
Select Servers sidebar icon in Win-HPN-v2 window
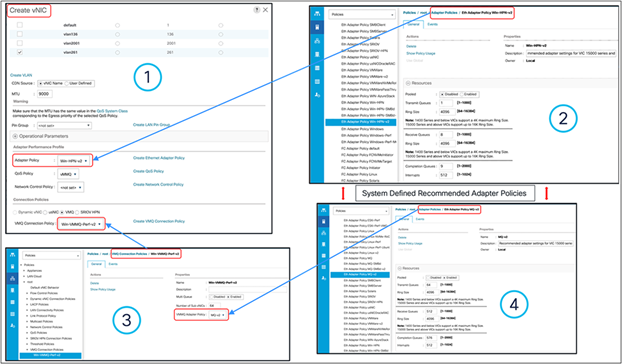coord(317,27)
